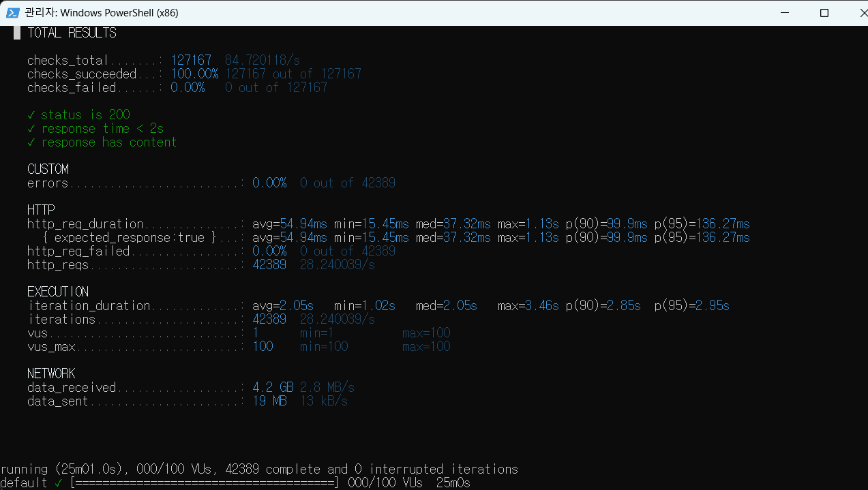The width and height of the screenshot is (868, 490).
Task: Click the NETWORK section heading
Action: point(51,373)
